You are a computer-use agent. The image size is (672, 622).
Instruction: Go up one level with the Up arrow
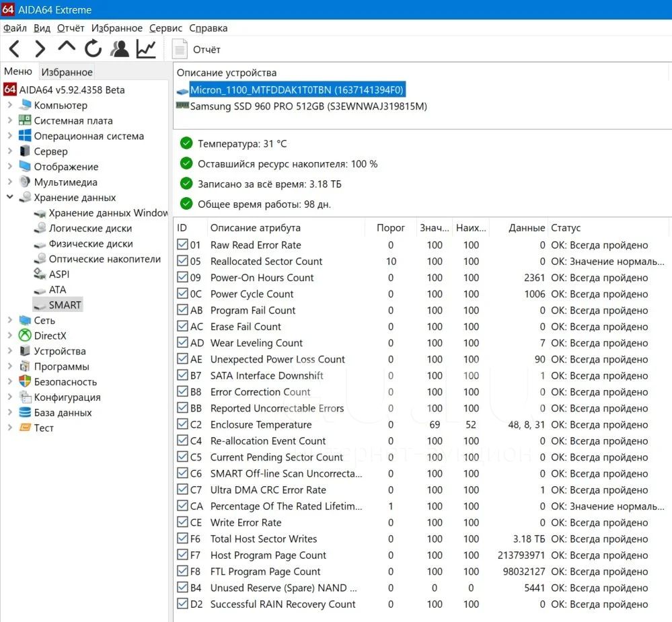67,46
